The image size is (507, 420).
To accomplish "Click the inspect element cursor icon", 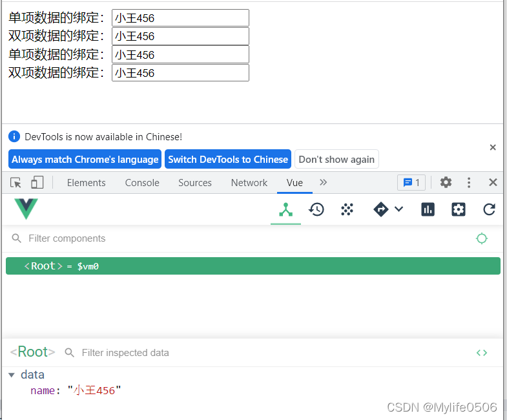I will 16,183.
